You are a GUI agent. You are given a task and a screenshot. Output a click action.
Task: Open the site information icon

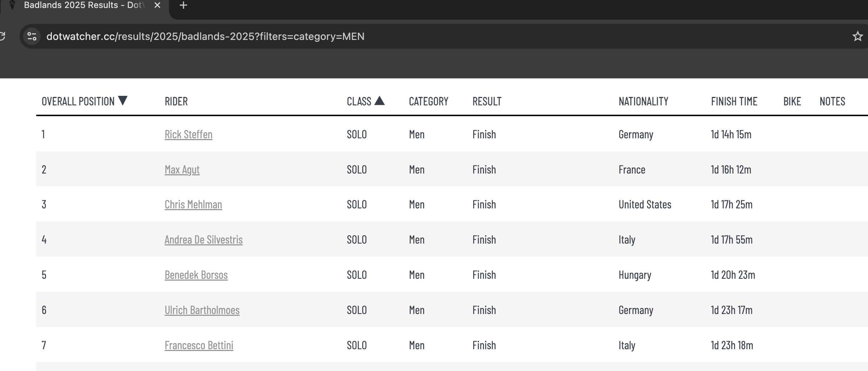pos(32,36)
